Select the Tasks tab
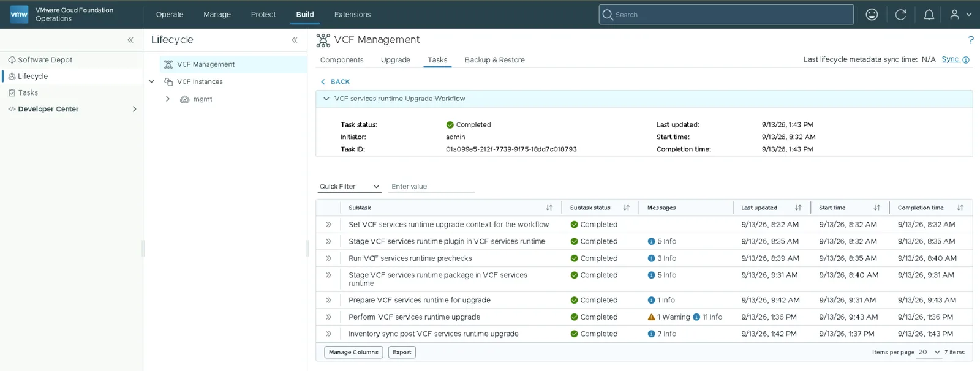The width and height of the screenshot is (980, 371). click(437, 60)
